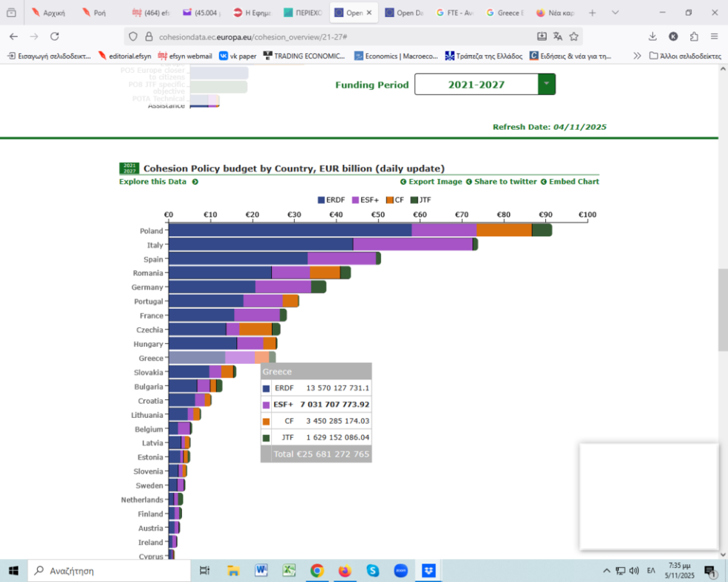Toggle ESF+ series in chart legend
728x582 pixels.
[365, 200]
